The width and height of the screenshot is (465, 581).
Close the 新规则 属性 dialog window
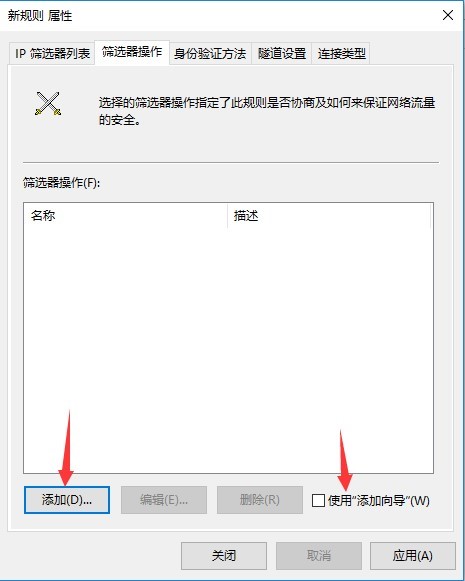tap(448, 15)
